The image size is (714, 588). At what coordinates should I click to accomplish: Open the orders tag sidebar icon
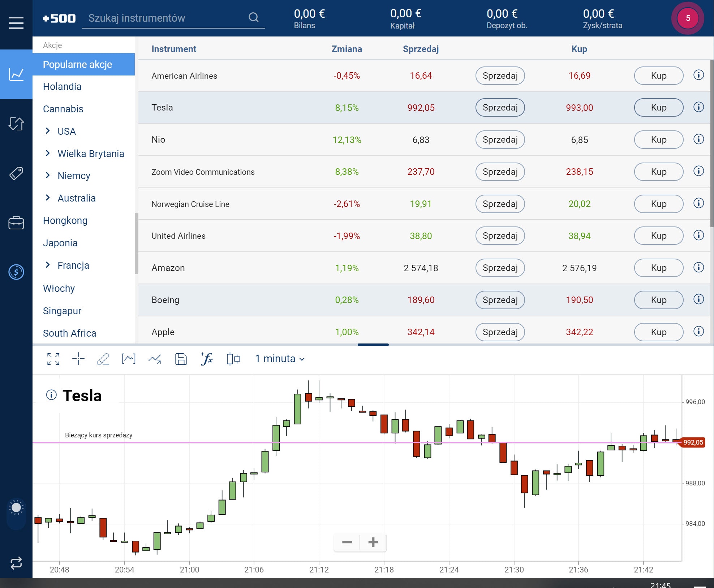click(16, 173)
